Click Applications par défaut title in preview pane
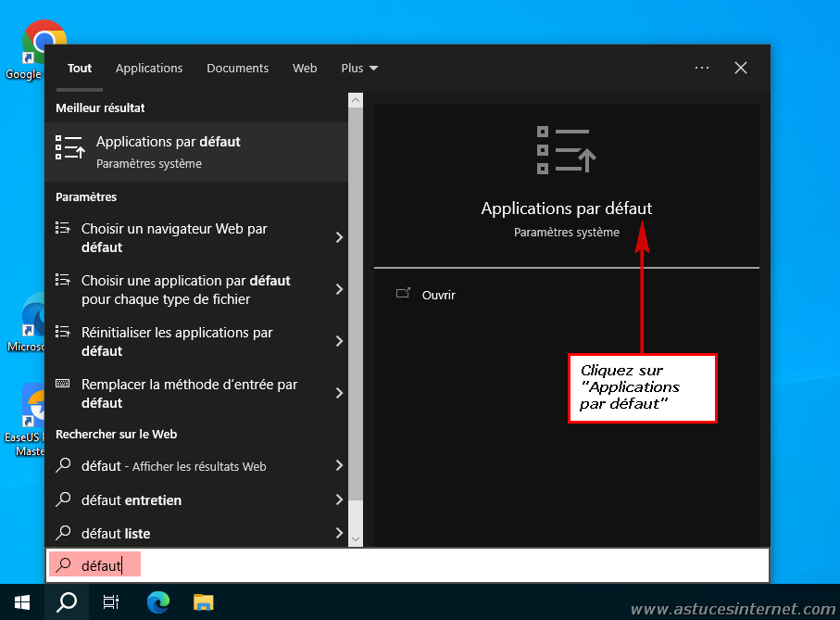 (x=566, y=208)
